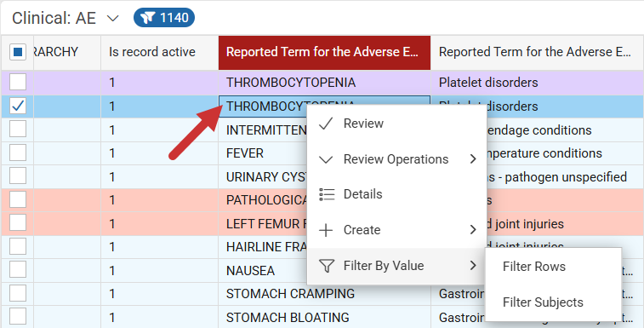
Task: Check the INTERMITTEN row checkbox
Action: [18, 129]
